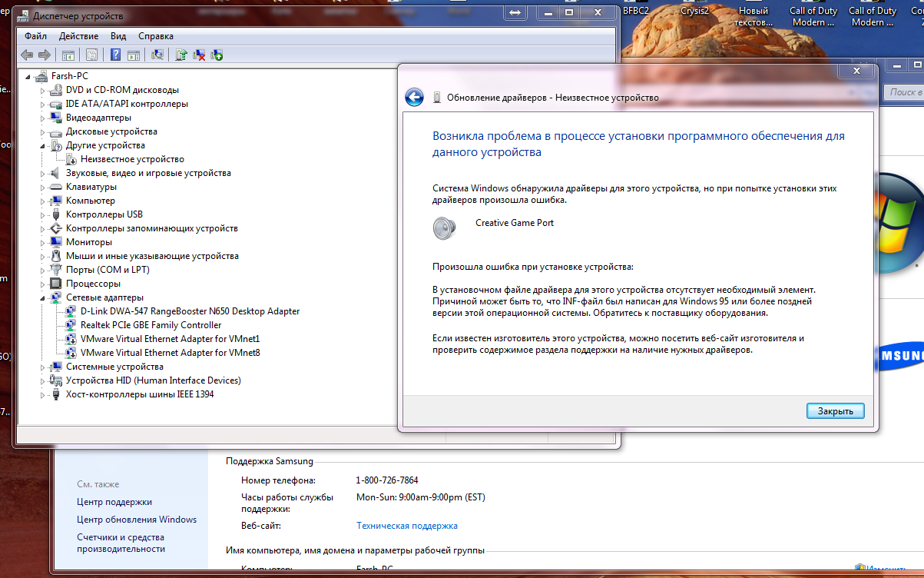Screen dimensions: 924x578
Task: Click Uninstall device icon with red X
Action: (x=199, y=55)
